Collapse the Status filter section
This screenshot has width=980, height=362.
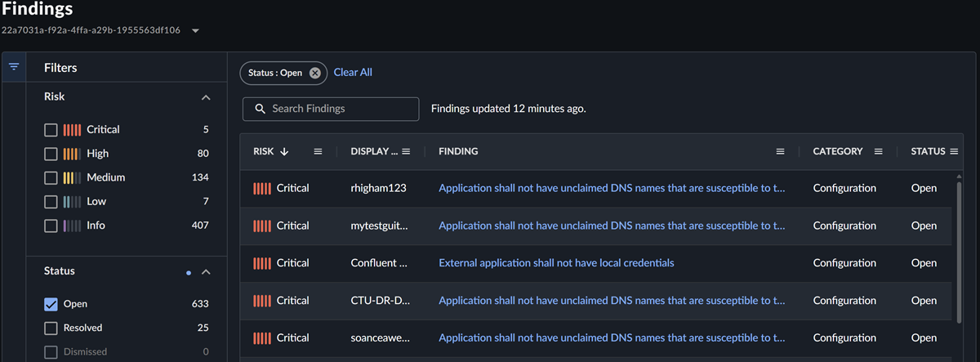[x=206, y=272]
